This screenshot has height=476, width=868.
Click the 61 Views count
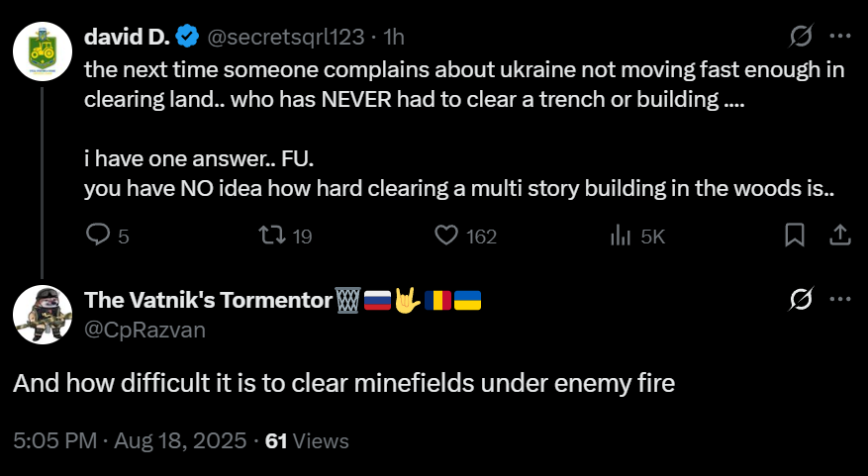pyautogui.click(x=307, y=440)
